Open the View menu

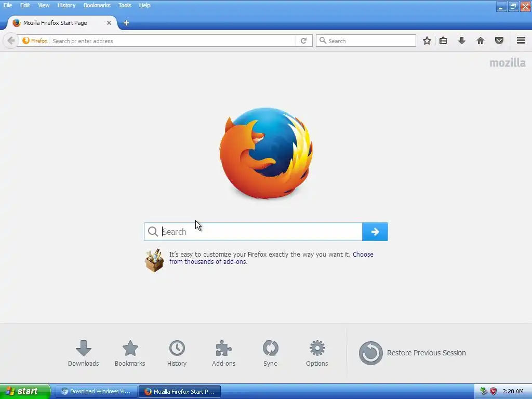click(x=44, y=5)
